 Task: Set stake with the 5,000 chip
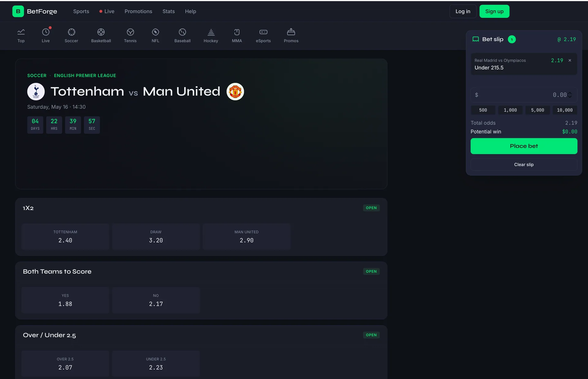[537, 110]
